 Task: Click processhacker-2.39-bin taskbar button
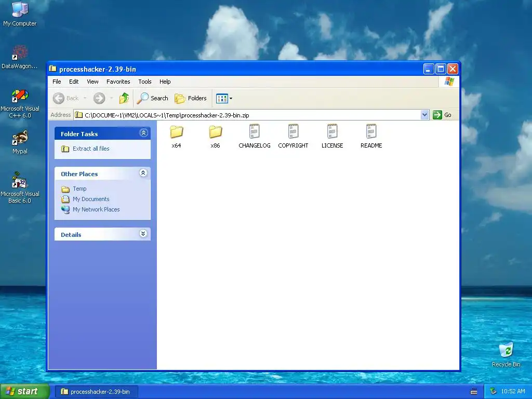pyautogui.click(x=96, y=392)
